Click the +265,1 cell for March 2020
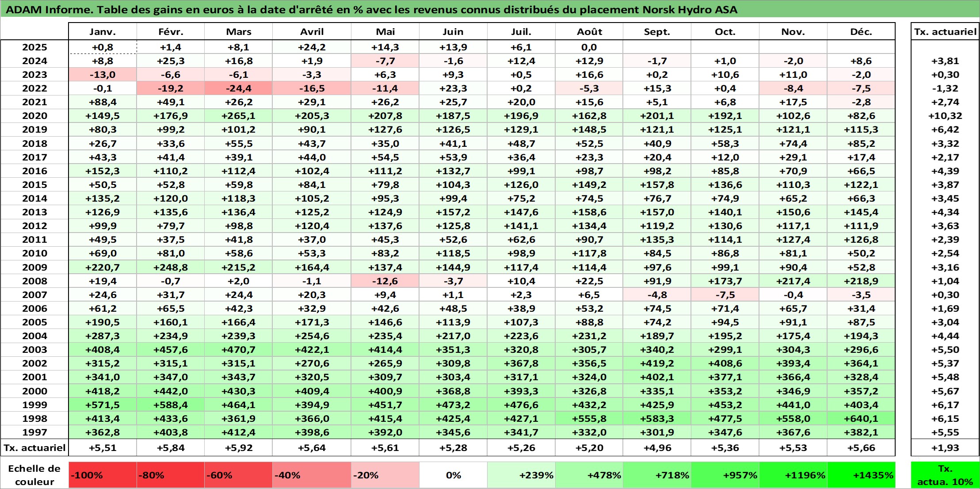The height and width of the screenshot is (489, 980). pyautogui.click(x=239, y=116)
